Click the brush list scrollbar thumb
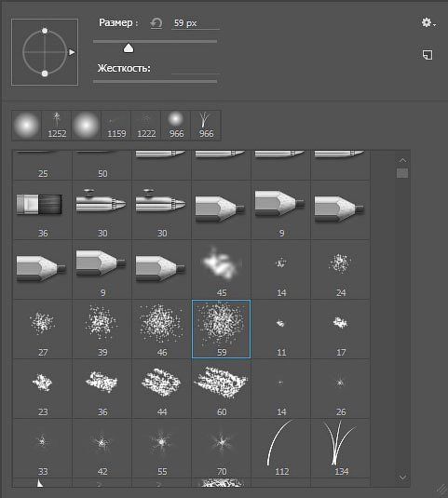The height and width of the screenshot is (498, 448). tap(402, 173)
